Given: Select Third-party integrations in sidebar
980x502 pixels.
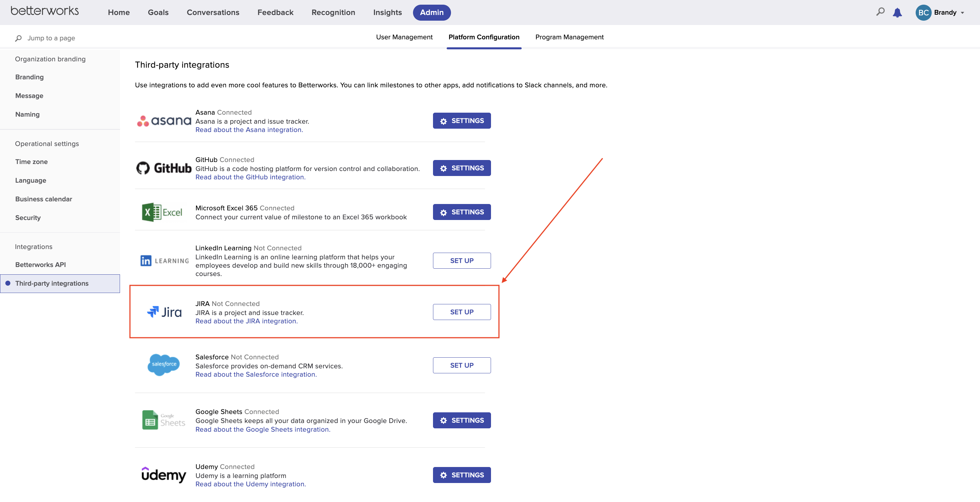Looking at the screenshot, I should [60, 284].
